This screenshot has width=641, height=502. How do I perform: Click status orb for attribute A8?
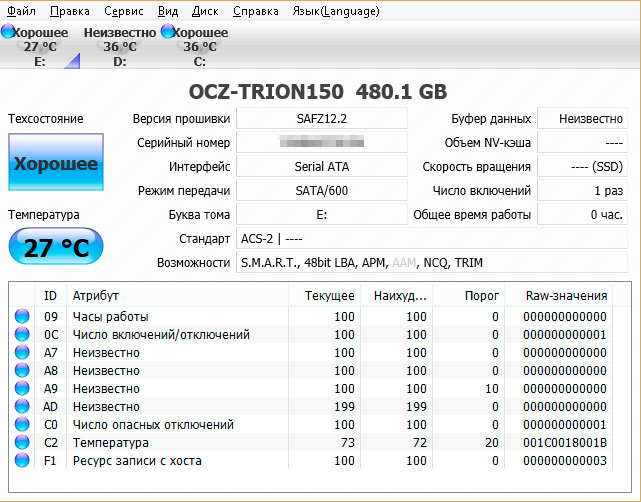[x=22, y=370]
